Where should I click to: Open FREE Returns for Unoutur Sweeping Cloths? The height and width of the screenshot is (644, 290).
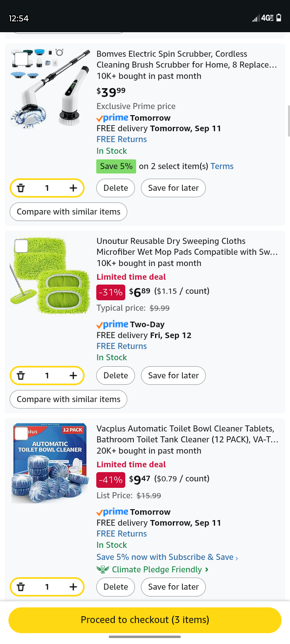tap(122, 346)
